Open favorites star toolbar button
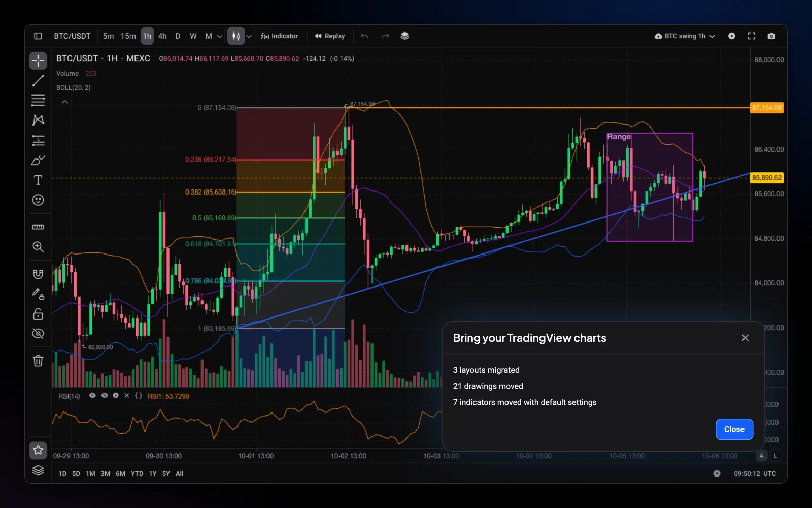 tap(38, 450)
